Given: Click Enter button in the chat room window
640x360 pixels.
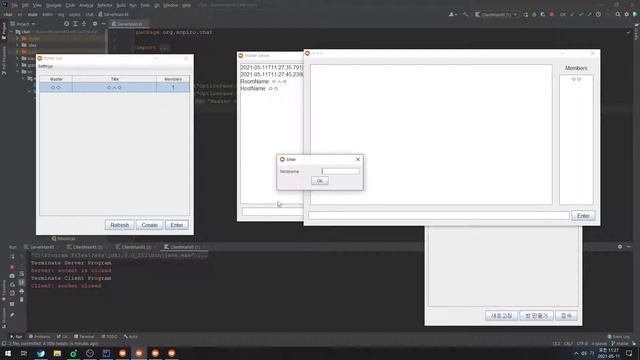Looking at the screenshot, I should click(x=583, y=216).
